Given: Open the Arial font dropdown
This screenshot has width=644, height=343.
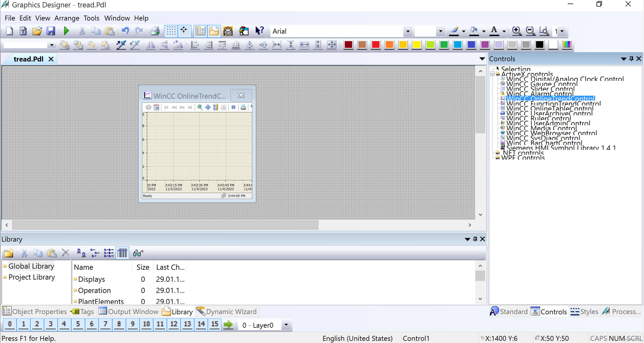Looking at the screenshot, I should 407,31.
